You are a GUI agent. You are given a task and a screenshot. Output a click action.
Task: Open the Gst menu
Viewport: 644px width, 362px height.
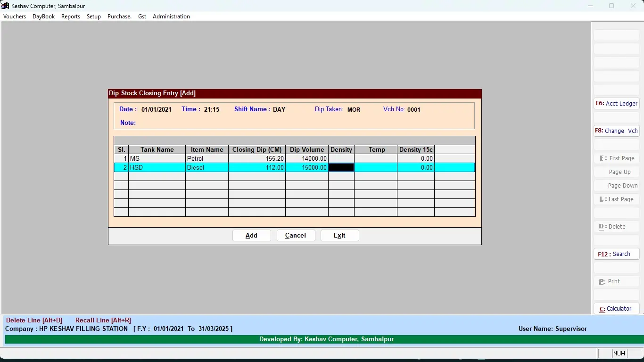142,16
